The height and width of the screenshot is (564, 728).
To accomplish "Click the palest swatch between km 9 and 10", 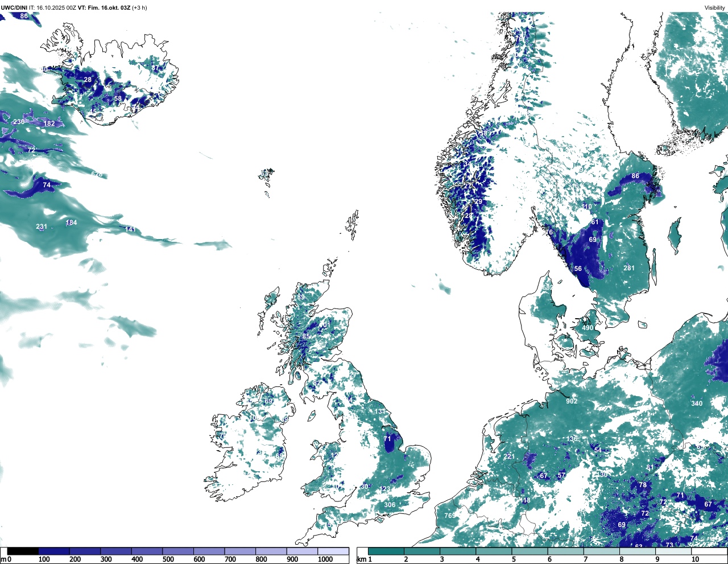I will click(x=674, y=551).
